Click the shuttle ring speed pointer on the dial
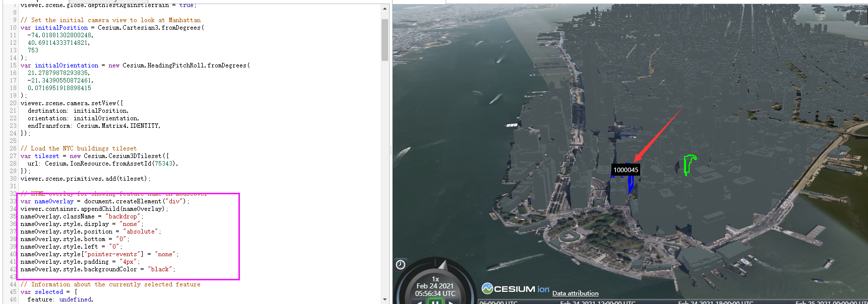The width and height of the screenshot is (868, 304). [442, 265]
